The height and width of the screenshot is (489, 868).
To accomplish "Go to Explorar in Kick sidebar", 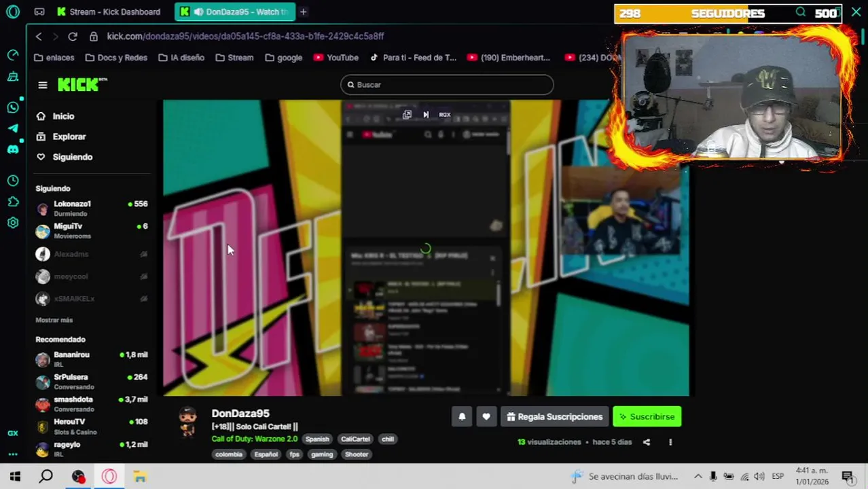I will [61, 137].
